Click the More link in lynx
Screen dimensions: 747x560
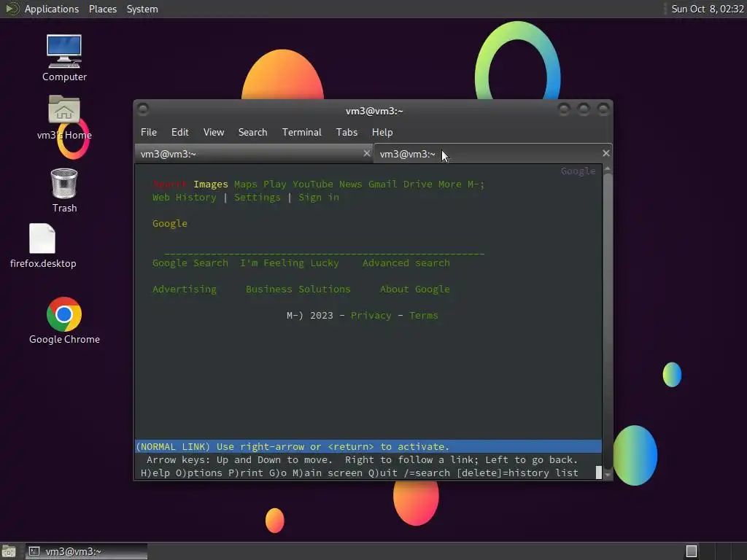449,184
